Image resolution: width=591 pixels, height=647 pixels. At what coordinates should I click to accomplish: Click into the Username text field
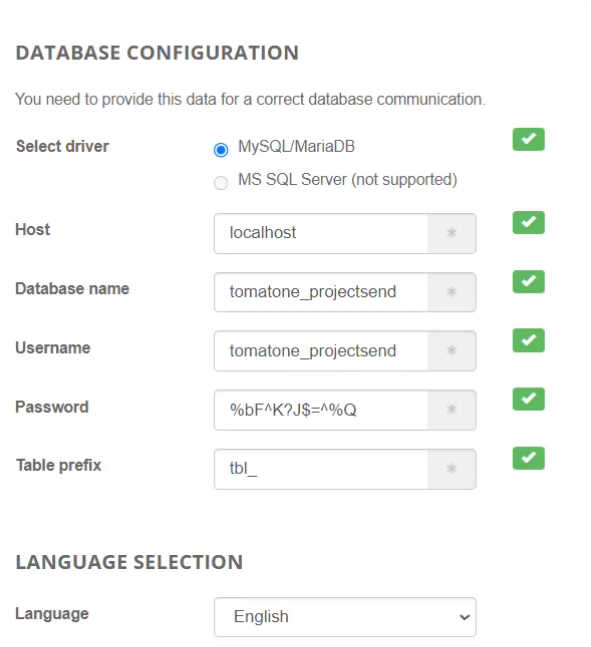tap(321, 351)
